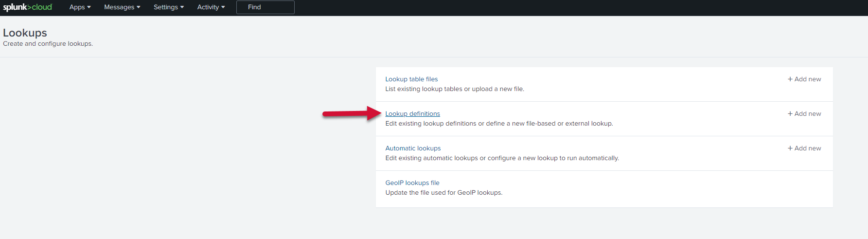Image resolution: width=868 pixels, height=239 pixels.
Task: Click Add new text for Lookup definitions
Action: tap(808, 114)
